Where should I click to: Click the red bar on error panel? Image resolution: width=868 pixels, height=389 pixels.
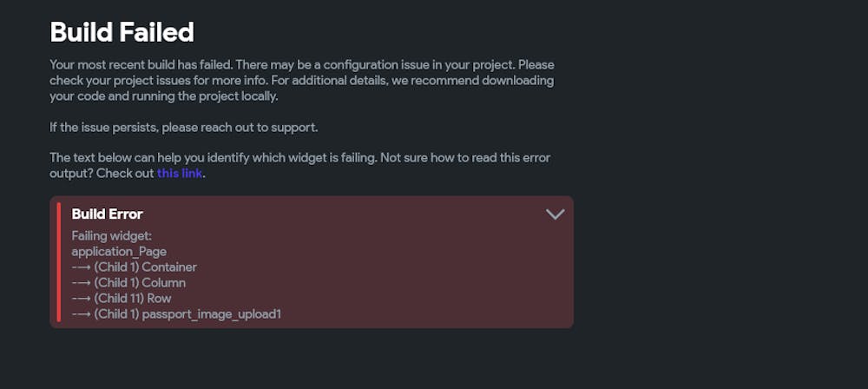click(59, 262)
